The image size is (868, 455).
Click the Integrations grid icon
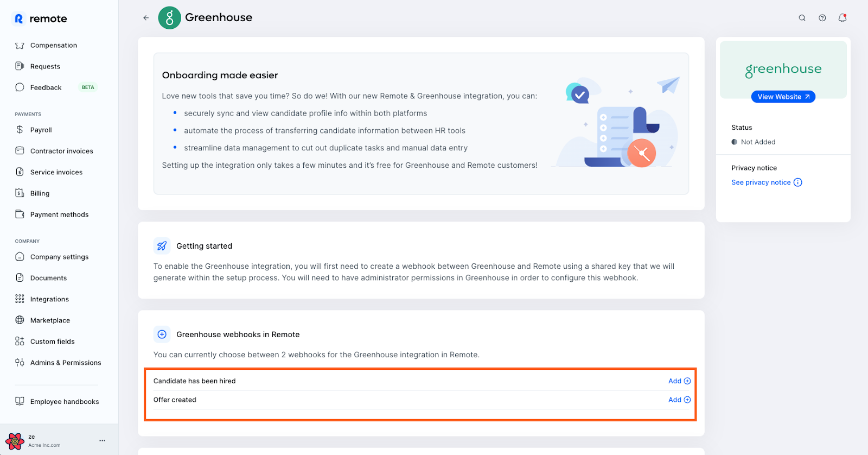click(x=20, y=299)
